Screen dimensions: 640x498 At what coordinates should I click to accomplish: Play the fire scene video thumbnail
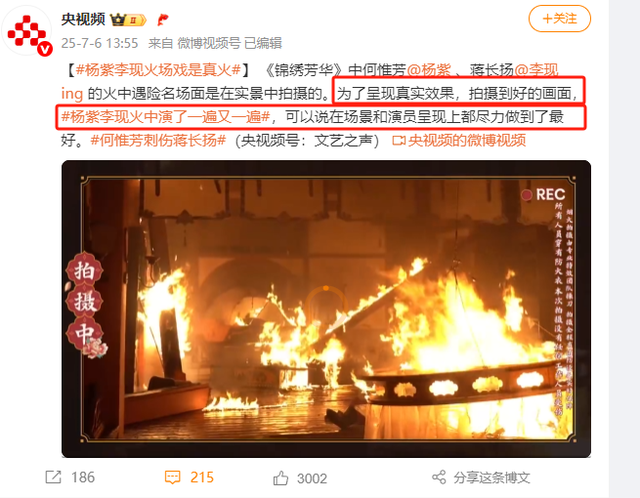click(x=326, y=309)
